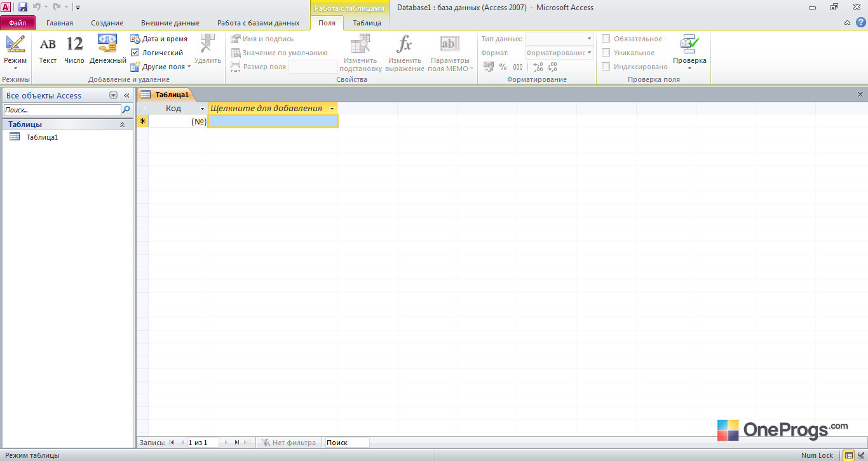Click the Щелкните для добавления column header
Screen dimensions: 868x461
[273, 109]
